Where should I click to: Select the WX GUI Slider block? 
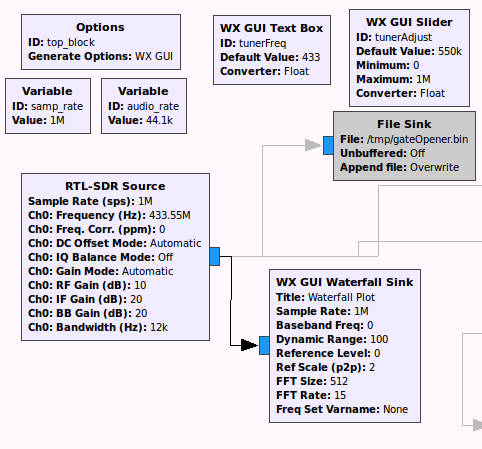click(409, 58)
